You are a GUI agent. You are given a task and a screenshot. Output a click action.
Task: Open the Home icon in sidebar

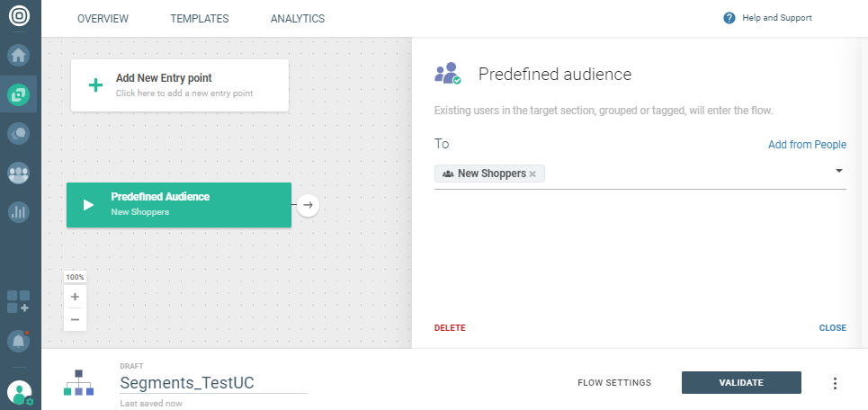coord(19,54)
